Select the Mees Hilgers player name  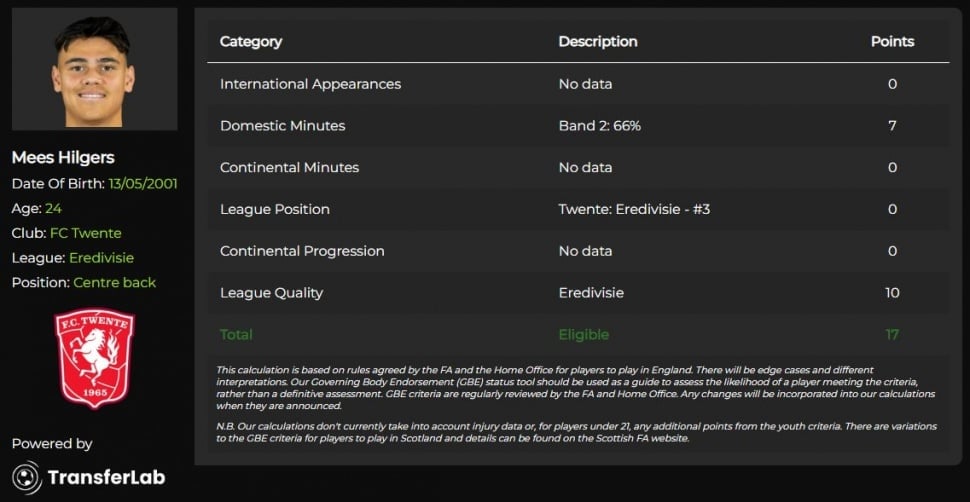[63, 157]
